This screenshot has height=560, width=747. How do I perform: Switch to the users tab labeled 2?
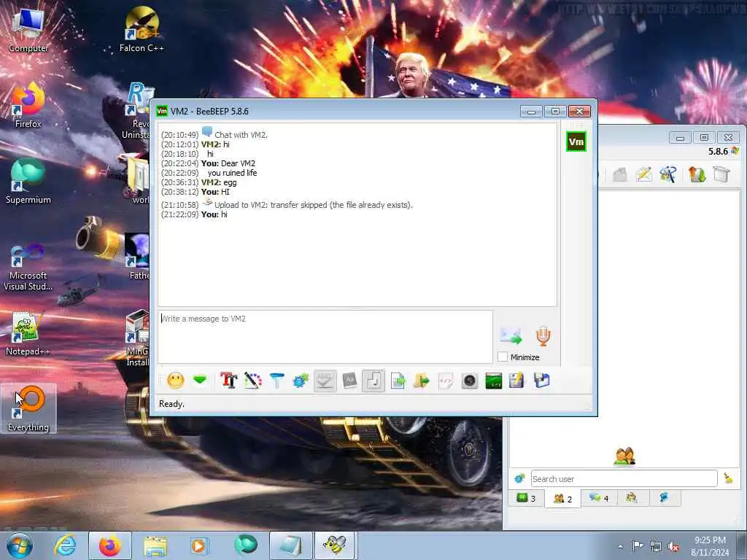(562, 499)
